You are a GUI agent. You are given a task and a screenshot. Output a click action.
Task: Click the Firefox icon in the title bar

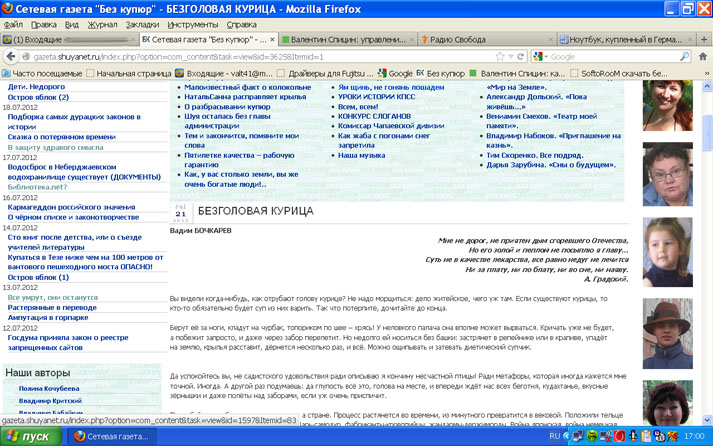click(x=7, y=9)
